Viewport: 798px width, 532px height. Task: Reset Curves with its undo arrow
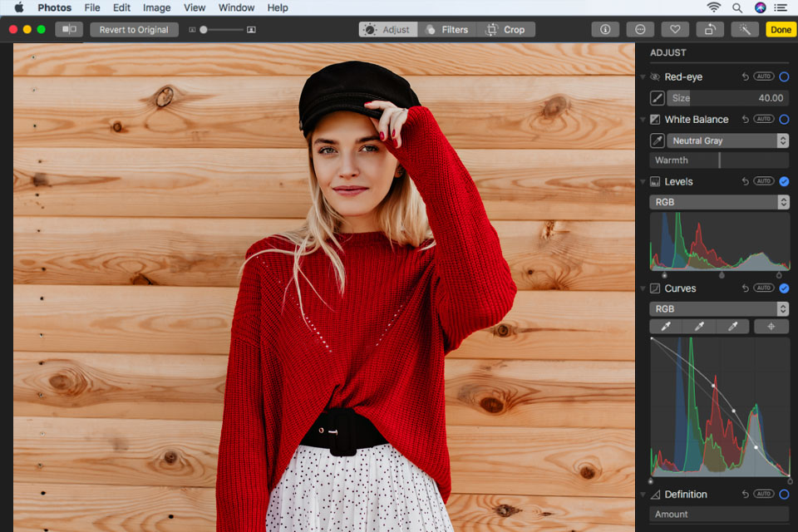(x=745, y=288)
